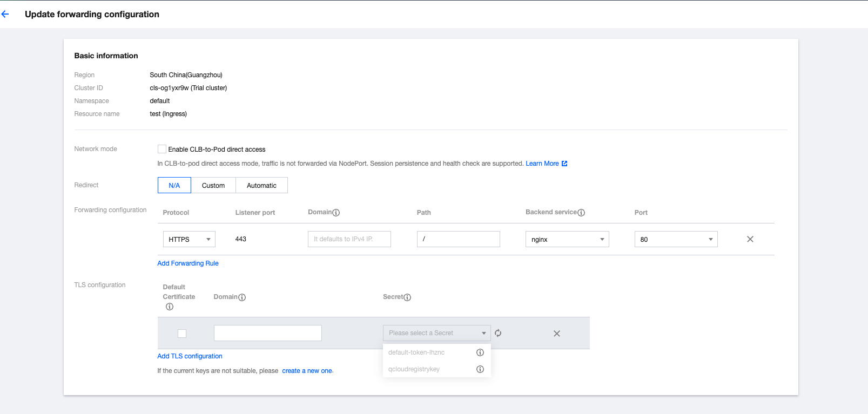Click the back arrow icon

(x=5, y=15)
